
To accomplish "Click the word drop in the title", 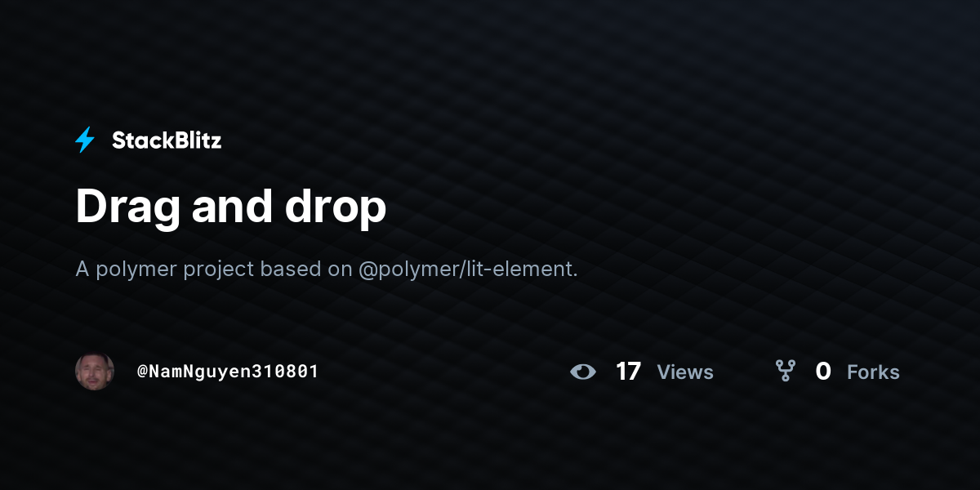I will [336, 209].
